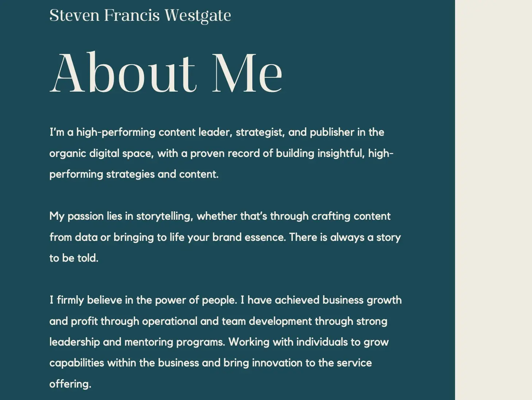
Task: Click the line My passion lies in storytelling
Action: click(220, 216)
